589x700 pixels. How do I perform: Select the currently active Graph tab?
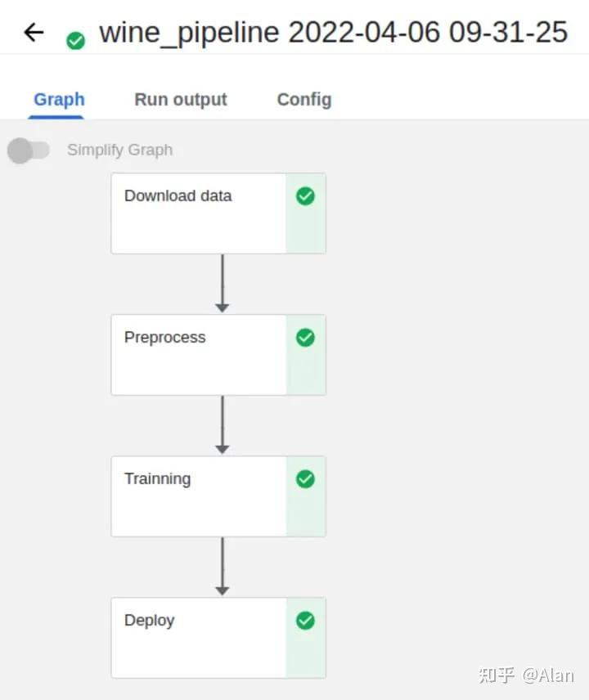tap(58, 99)
